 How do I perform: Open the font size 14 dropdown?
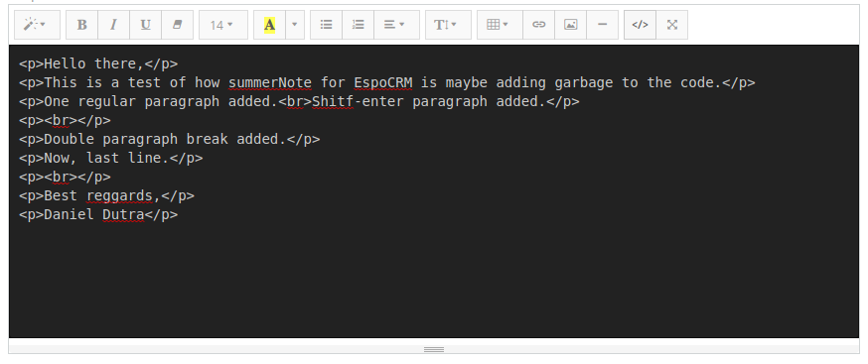223,25
